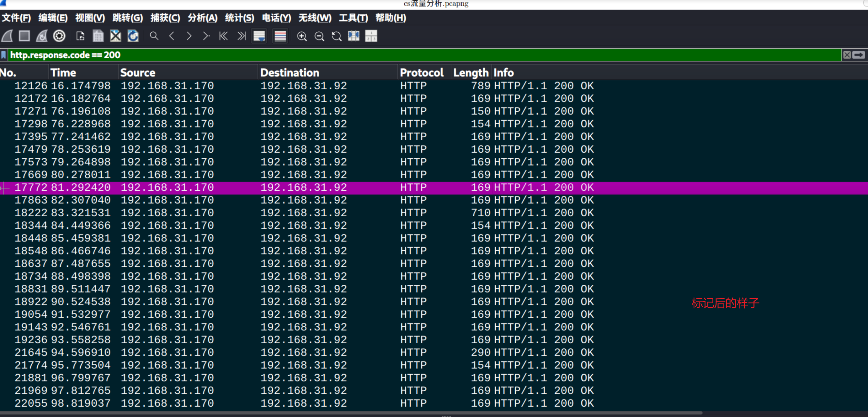Click the find packet magnifier icon
Screen dimensions: 868x417
[x=154, y=36]
